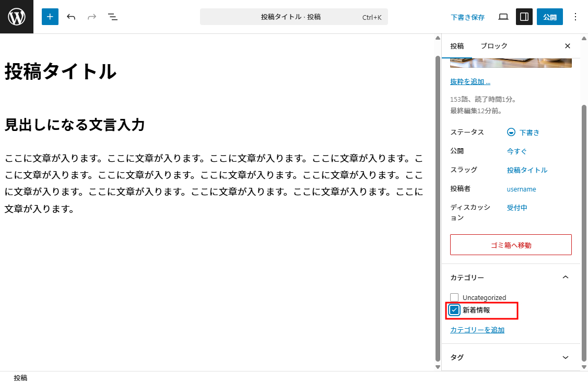The image size is (588, 384).
Task: Click the paragraph ここに文章が入ります
Action: [214, 184]
